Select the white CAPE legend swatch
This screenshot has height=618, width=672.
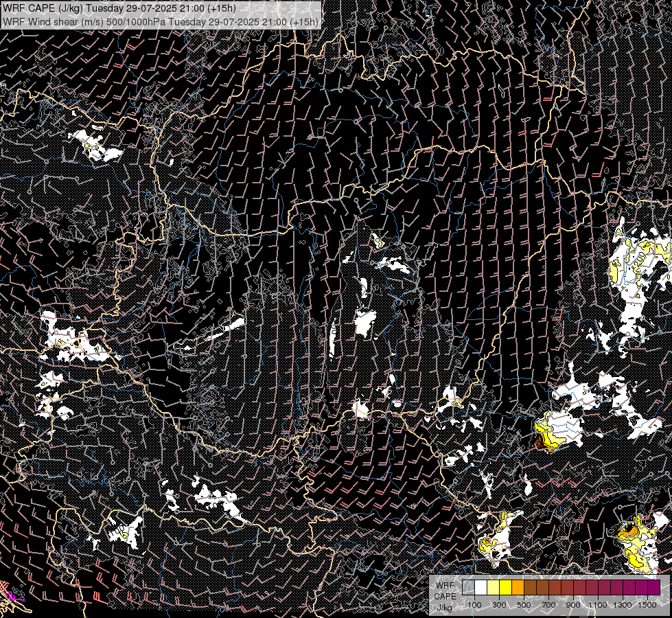pyautogui.click(x=481, y=587)
